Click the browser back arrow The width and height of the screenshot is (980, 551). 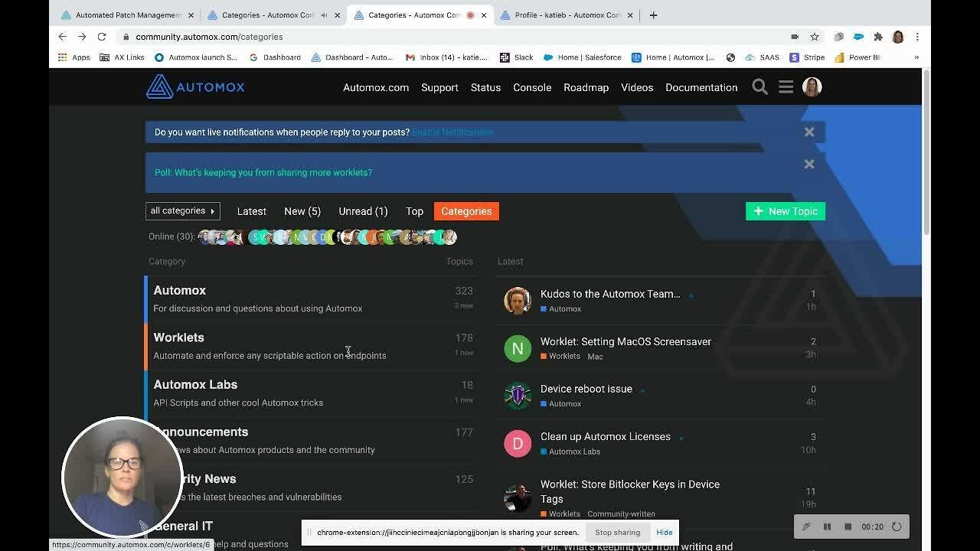click(x=63, y=37)
